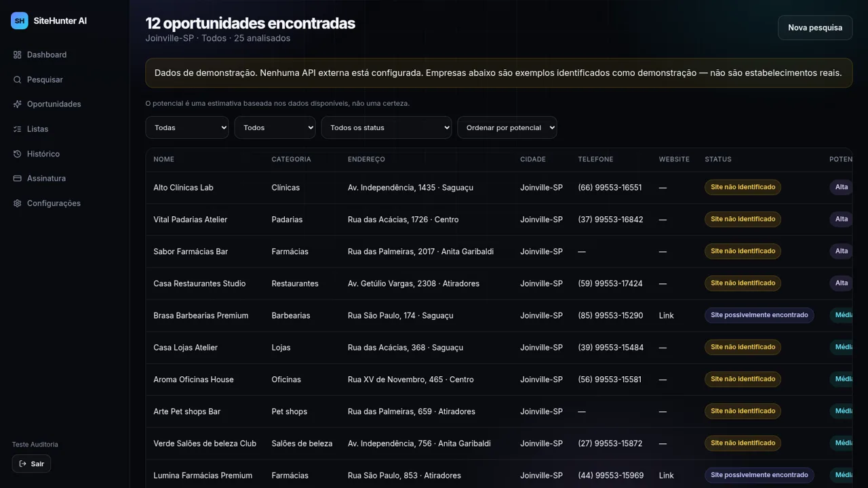Image resolution: width=868 pixels, height=488 pixels.
Task: Click the Listas checklist icon
Action: [18, 129]
